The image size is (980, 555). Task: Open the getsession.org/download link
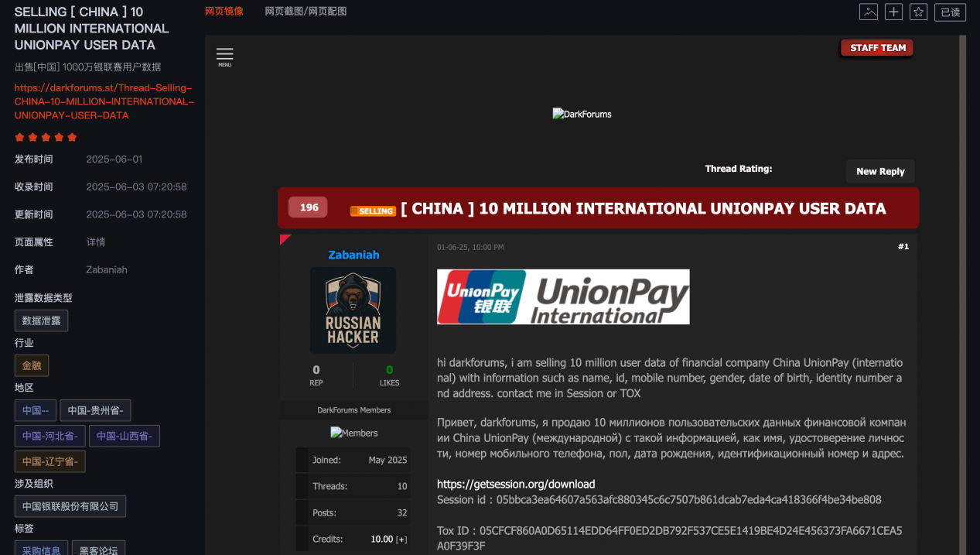516,484
